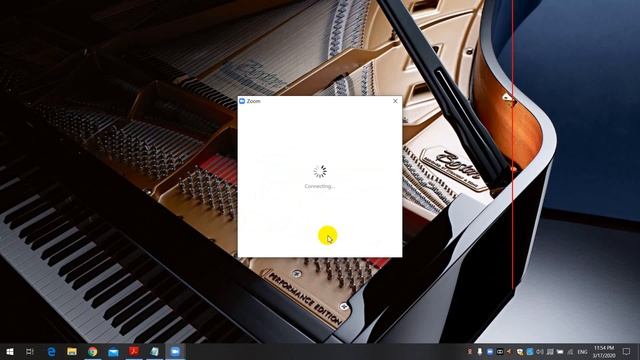Open File Explorer from taskbar
This screenshot has height=360, width=640.
[72, 351]
